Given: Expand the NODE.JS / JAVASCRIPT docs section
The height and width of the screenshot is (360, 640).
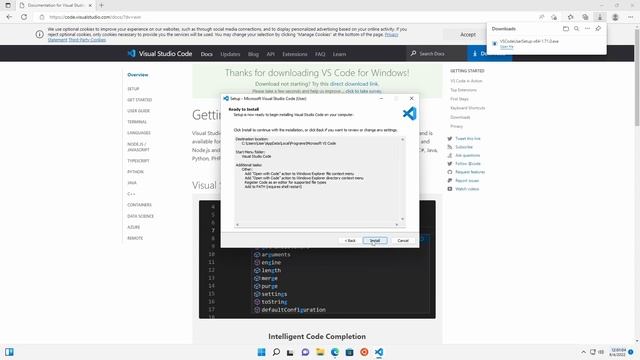Looking at the screenshot, I should tap(138, 147).
